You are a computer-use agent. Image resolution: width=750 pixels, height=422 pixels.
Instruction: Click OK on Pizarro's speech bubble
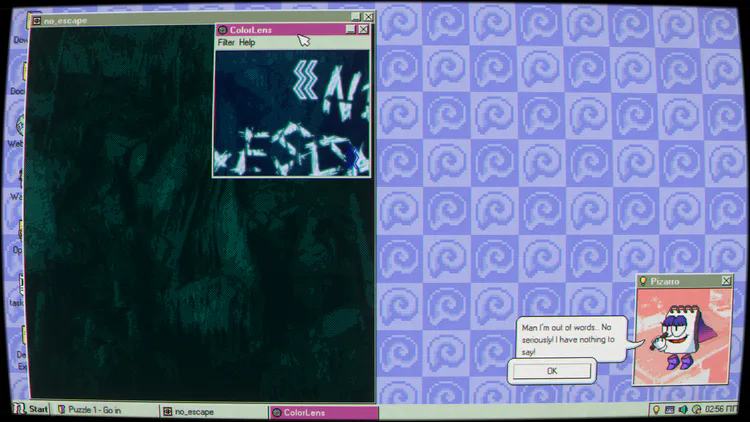click(x=552, y=371)
